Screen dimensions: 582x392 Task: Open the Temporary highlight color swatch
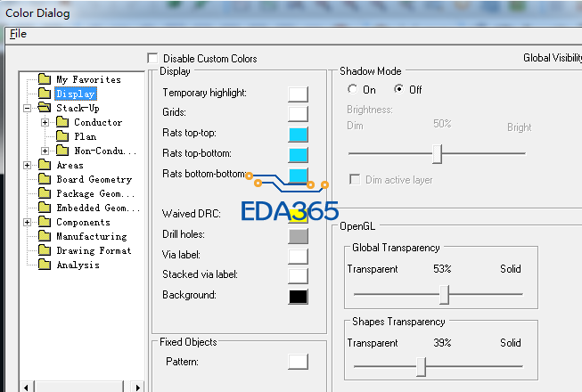[298, 94]
